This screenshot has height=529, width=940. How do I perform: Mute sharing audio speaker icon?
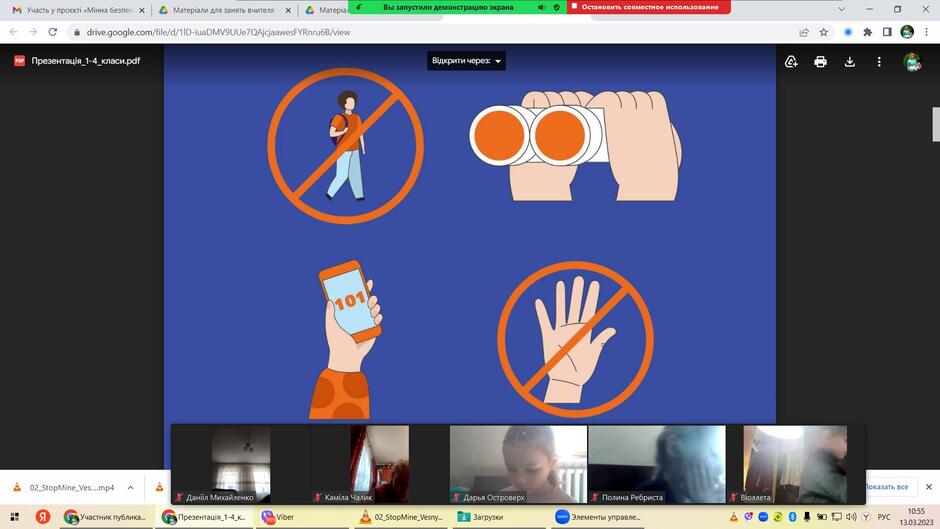[541, 7]
